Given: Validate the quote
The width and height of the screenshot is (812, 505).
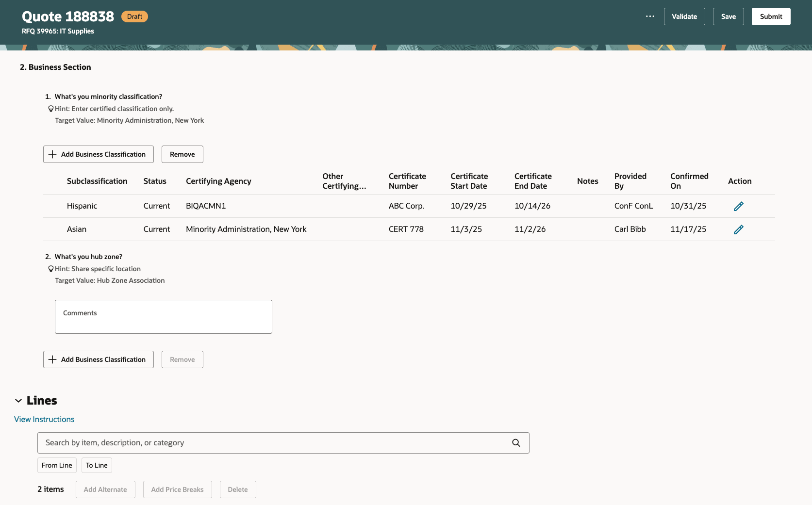Looking at the screenshot, I should pyautogui.click(x=684, y=16).
